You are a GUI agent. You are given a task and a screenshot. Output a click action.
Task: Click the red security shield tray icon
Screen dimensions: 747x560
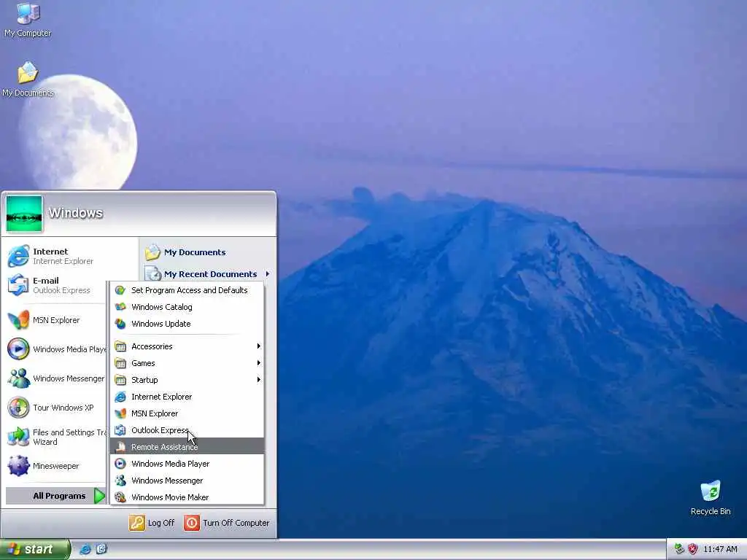(693, 549)
